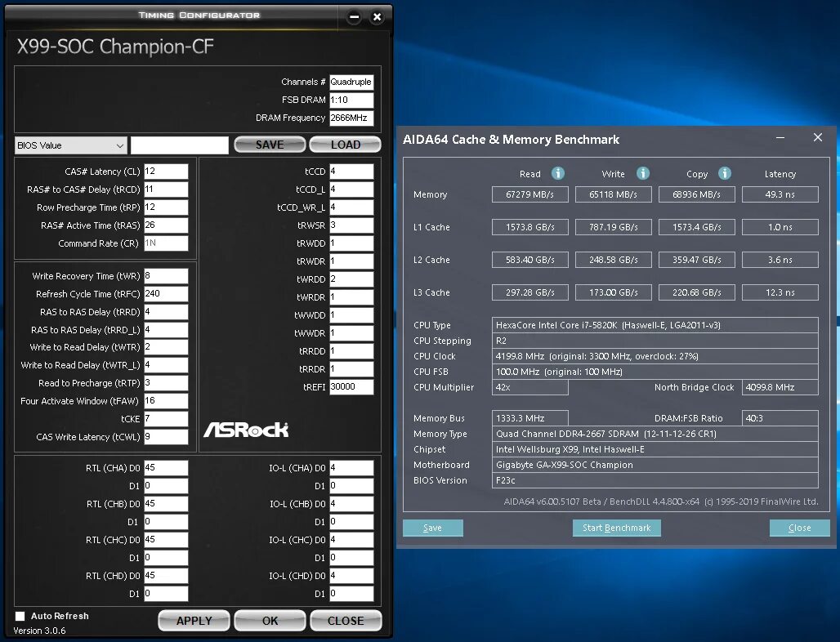840x642 pixels.
Task: Click the L2 Cache Write value 248.58 GB/s
Action: click(614, 260)
